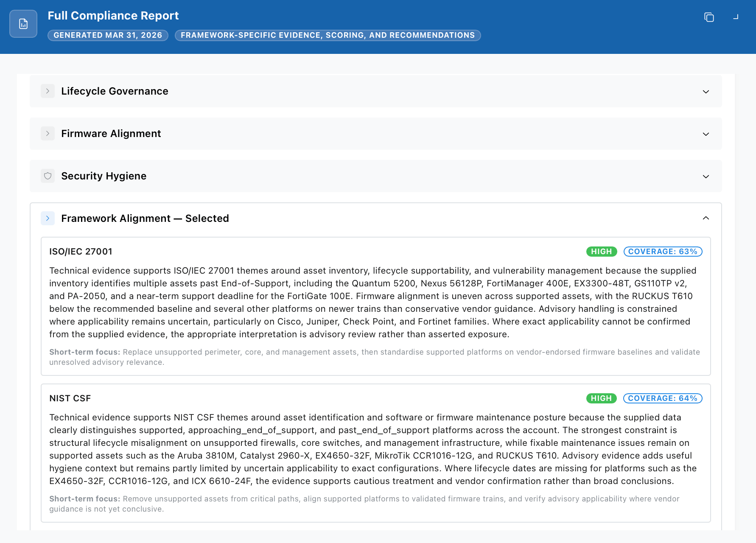The height and width of the screenshot is (543, 756).
Task: Click the chevron icon beside Lifecycle Governance heading
Action: coord(48,91)
